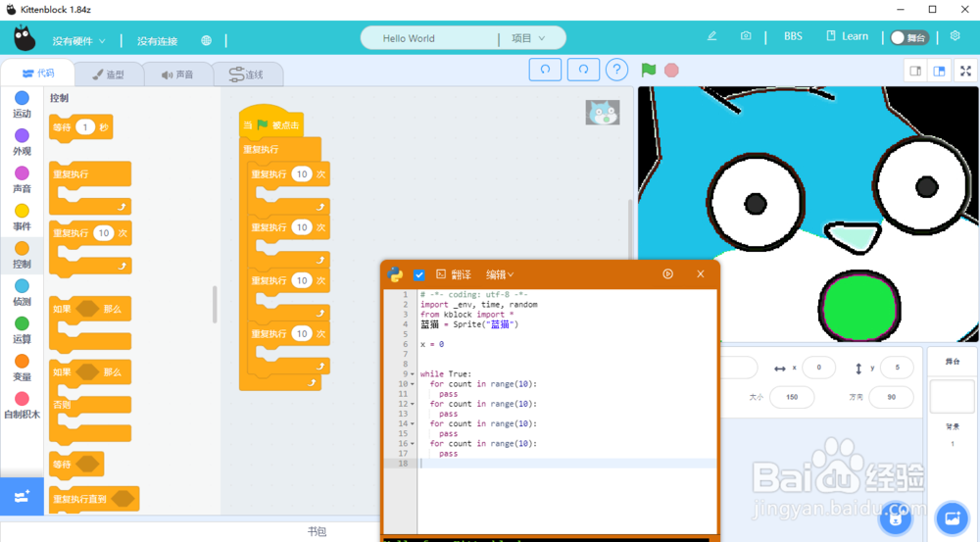Select the 控制 control category

point(22,255)
